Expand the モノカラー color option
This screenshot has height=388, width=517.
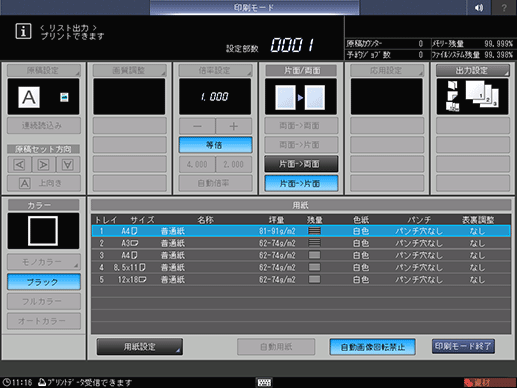click(44, 262)
